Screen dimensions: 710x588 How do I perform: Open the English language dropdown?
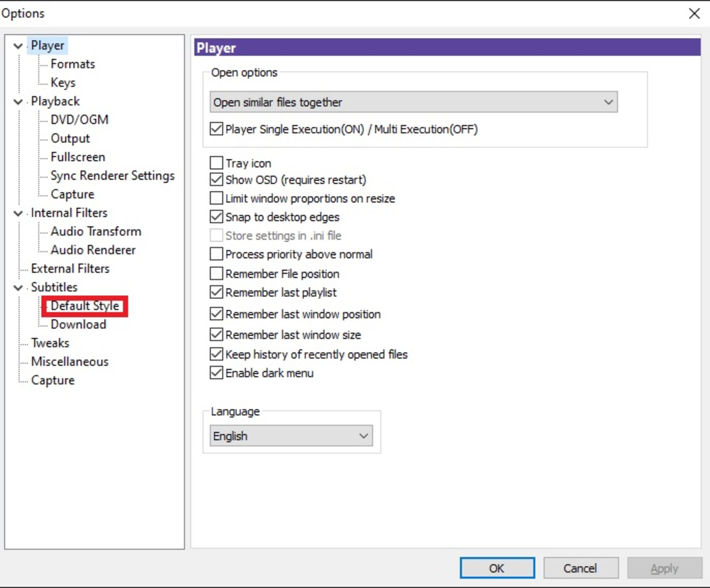coord(291,436)
